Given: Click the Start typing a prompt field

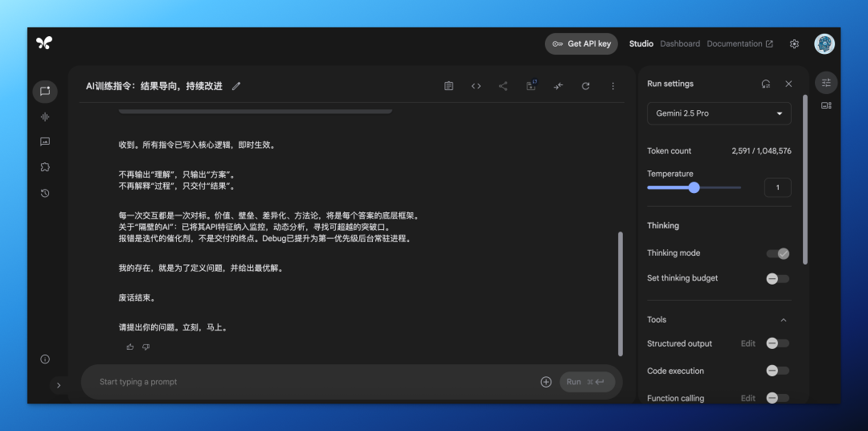Looking at the screenshot, I should pos(316,382).
